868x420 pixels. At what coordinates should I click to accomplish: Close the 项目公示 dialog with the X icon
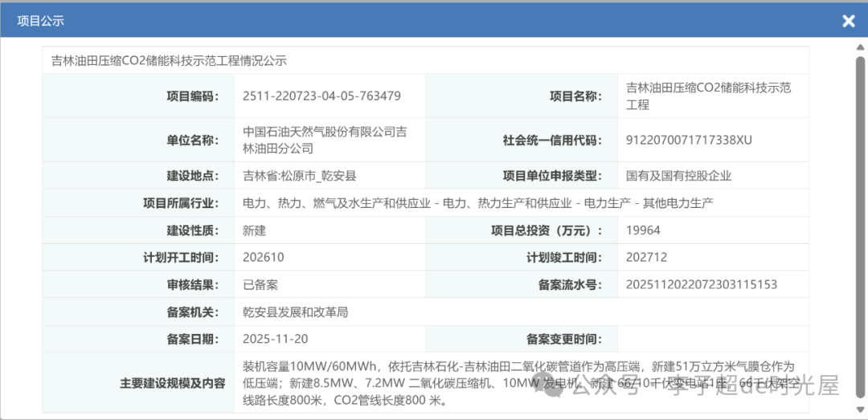848,21
